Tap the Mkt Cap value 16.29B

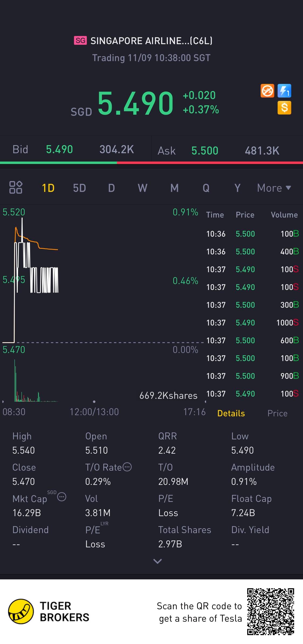point(27,513)
